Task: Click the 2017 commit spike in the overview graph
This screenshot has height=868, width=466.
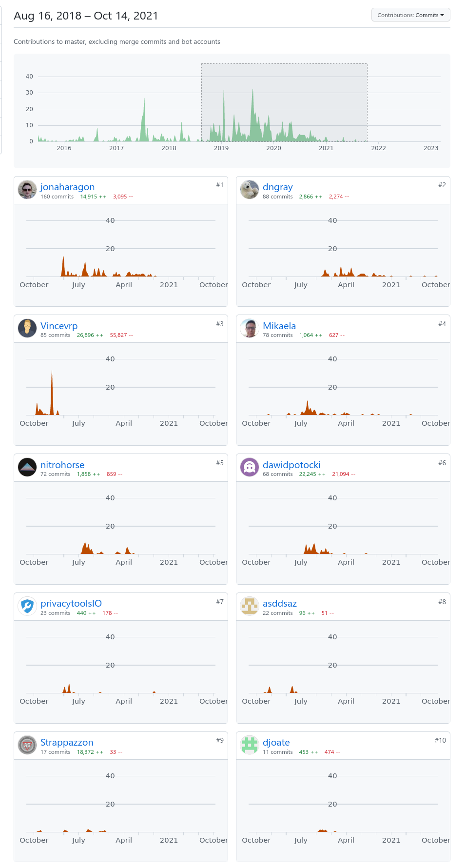Action: (144, 119)
